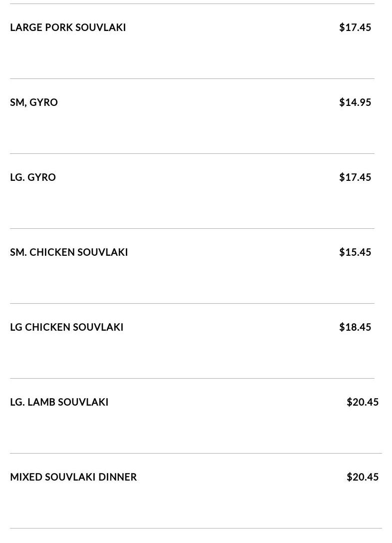Click the $14.95 price for SM, GYRO
The width and height of the screenshot is (392, 543).
[355, 102]
